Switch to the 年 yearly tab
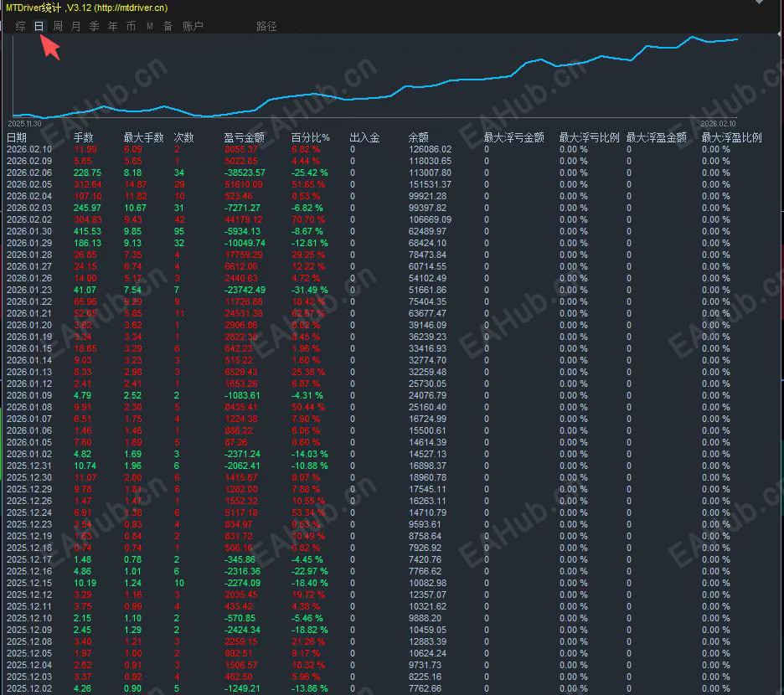 click(112, 26)
